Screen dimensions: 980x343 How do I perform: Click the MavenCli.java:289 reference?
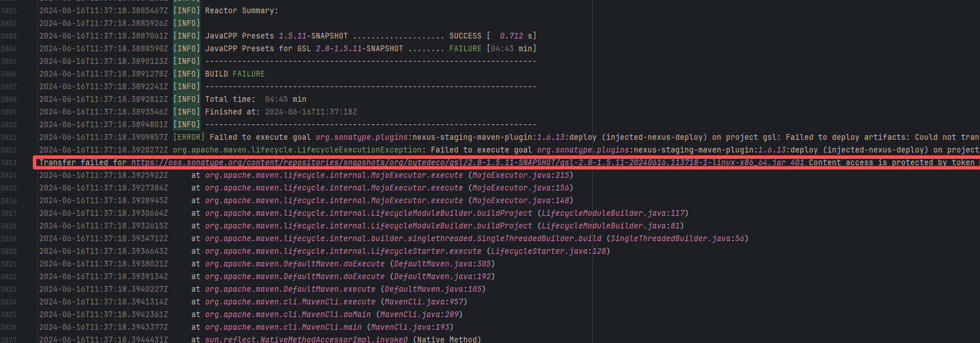pyautogui.click(x=419, y=315)
